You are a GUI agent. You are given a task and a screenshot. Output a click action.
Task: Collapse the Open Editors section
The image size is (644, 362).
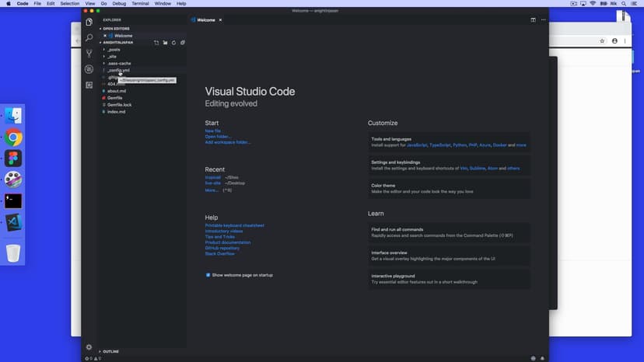click(x=115, y=29)
